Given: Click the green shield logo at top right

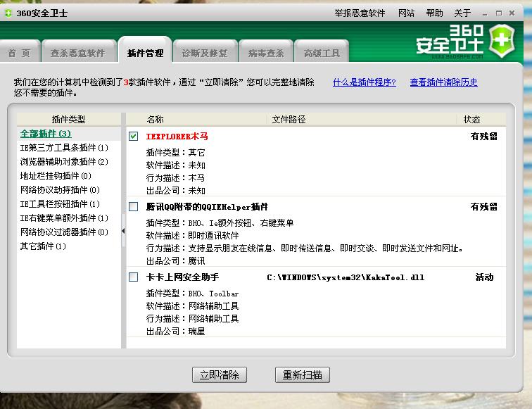Looking at the screenshot, I should (502, 41).
